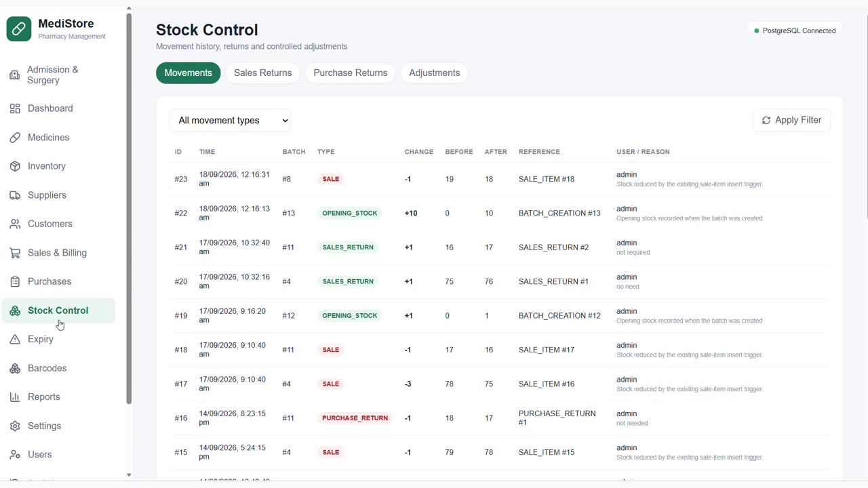This screenshot has width=868, height=488.
Task: Click the Barcodes sidebar icon
Action: [x=15, y=368]
